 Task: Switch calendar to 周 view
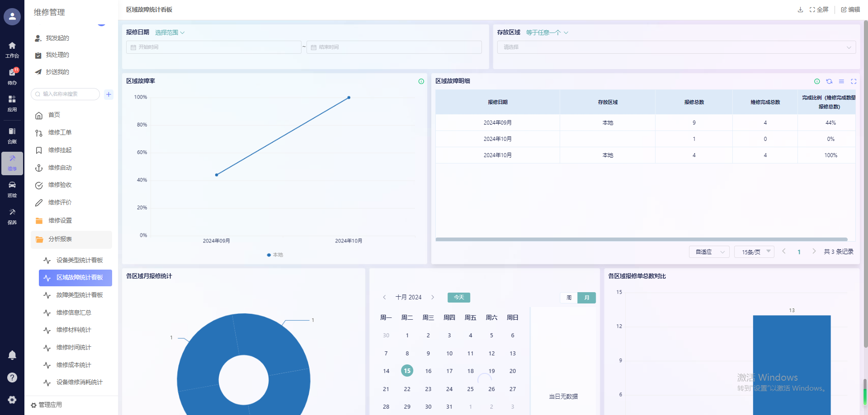click(569, 298)
